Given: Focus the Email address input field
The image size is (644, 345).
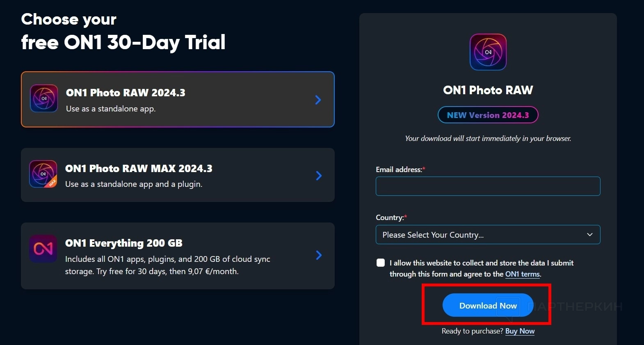Looking at the screenshot, I should pos(488,186).
